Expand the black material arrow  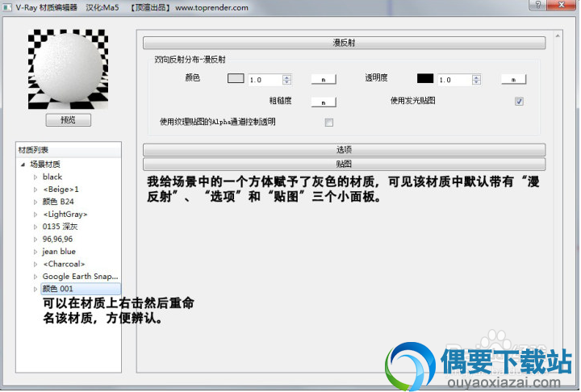click(36, 177)
